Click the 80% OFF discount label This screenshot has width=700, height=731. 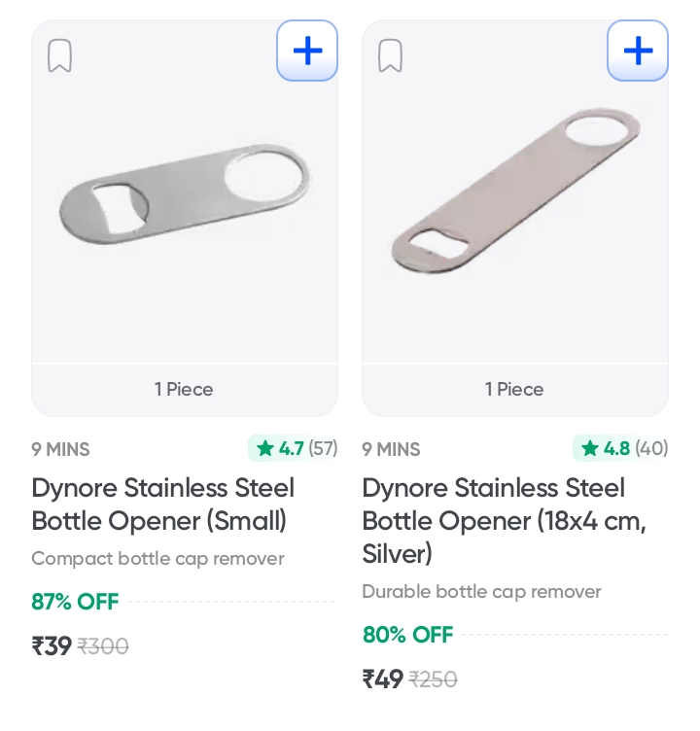[407, 635]
